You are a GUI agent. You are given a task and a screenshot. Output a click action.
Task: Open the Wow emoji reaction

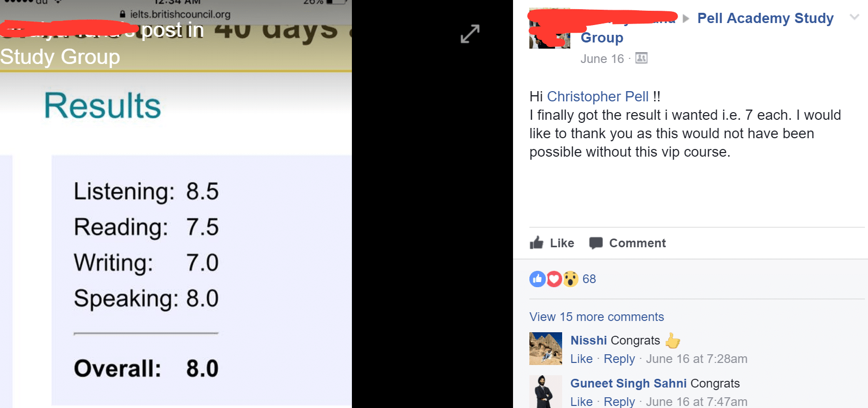pyautogui.click(x=571, y=279)
